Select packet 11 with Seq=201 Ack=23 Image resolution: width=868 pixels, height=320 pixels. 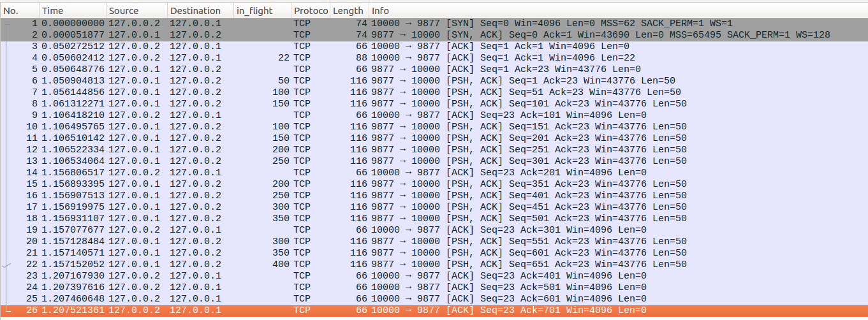(434, 138)
